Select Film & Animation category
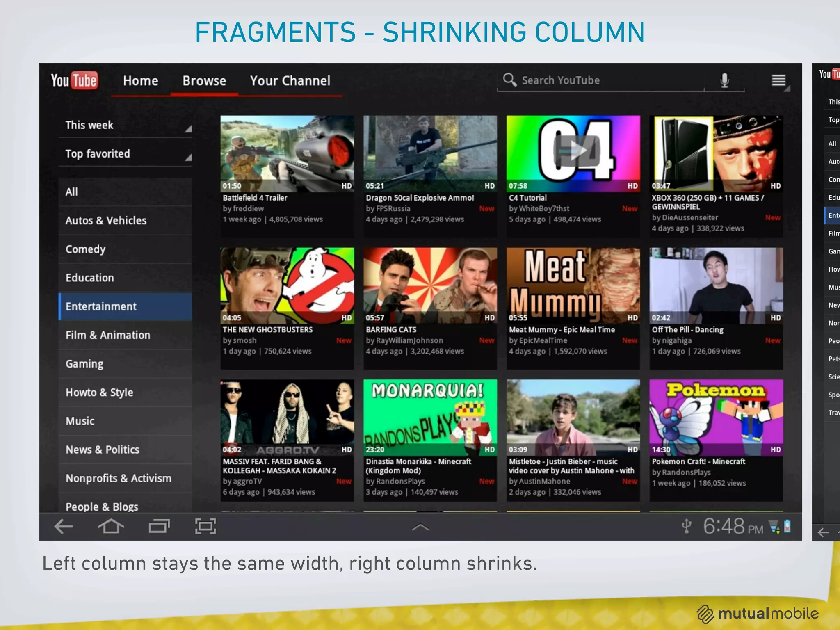Screen dimensions: 840x630 click(x=126, y=335)
